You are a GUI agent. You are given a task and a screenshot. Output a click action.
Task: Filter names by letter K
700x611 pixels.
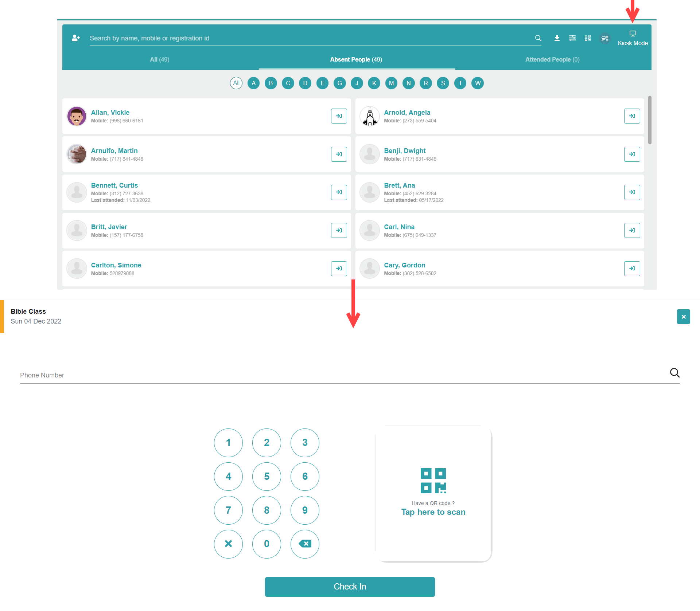click(374, 83)
